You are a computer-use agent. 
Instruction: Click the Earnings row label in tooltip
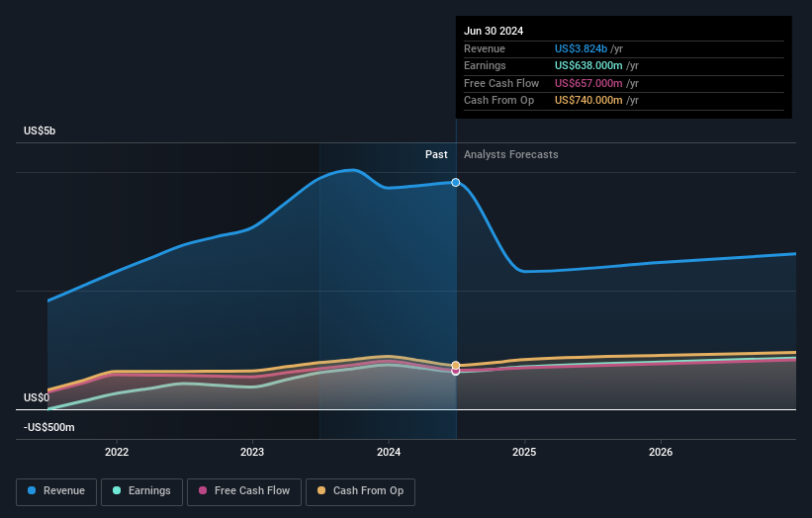click(485, 65)
